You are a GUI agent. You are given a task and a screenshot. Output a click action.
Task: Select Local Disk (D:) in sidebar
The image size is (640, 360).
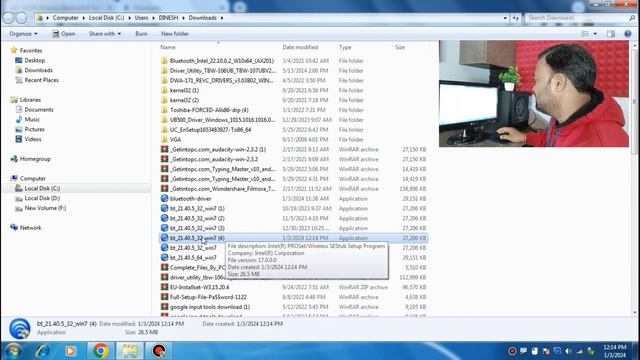(42, 198)
